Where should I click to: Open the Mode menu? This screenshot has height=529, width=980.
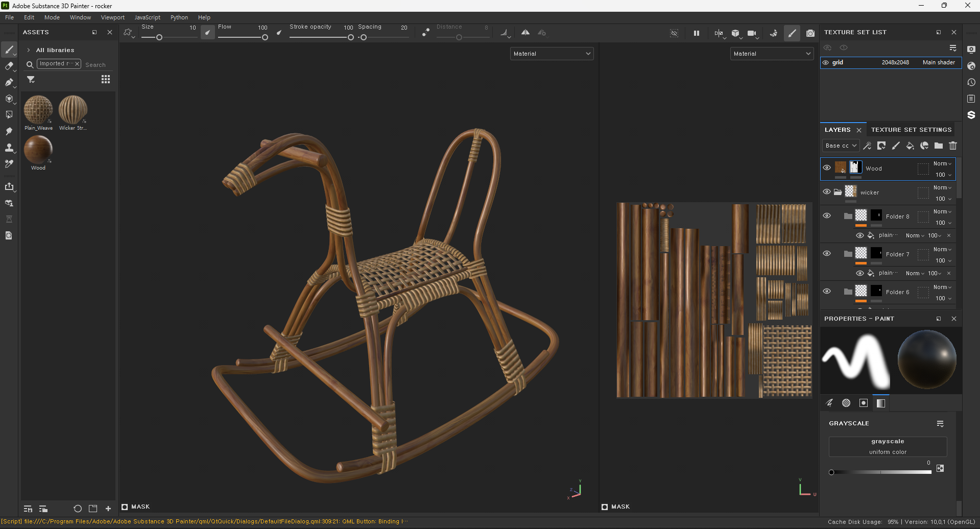(x=52, y=17)
